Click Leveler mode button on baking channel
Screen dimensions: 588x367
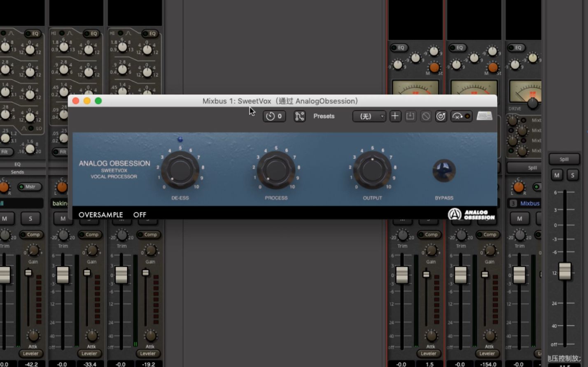pos(89,353)
